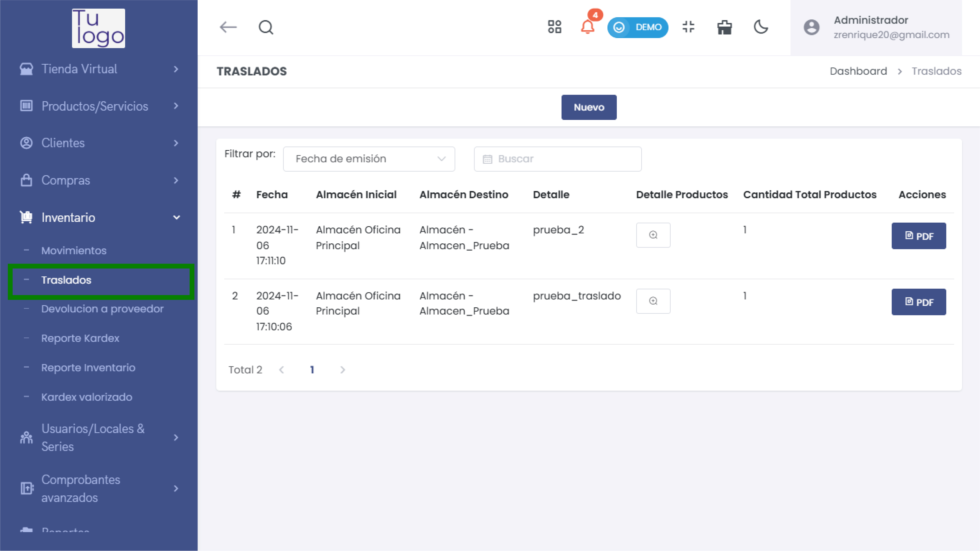Open the Fecha de emisión filter dropdown
Screen dimensions: 980x551
pyautogui.click(x=369, y=159)
